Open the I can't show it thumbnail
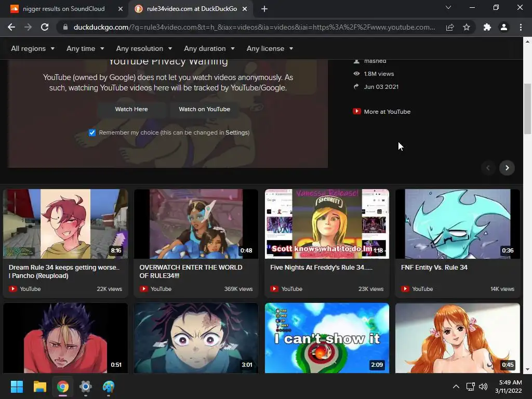 tap(327, 338)
